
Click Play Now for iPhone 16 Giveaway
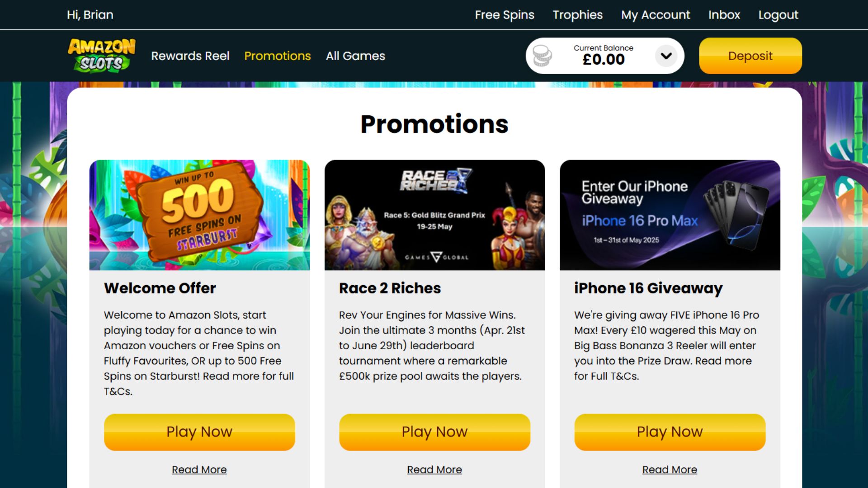(x=670, y=432)
